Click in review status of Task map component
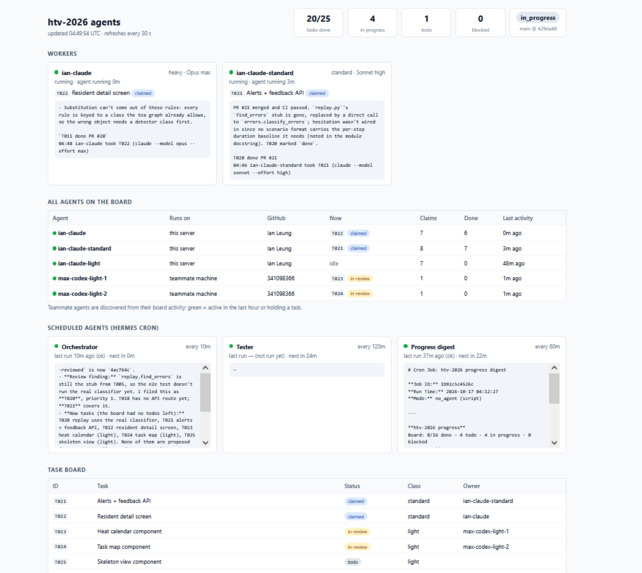 (x=357, y=547)
